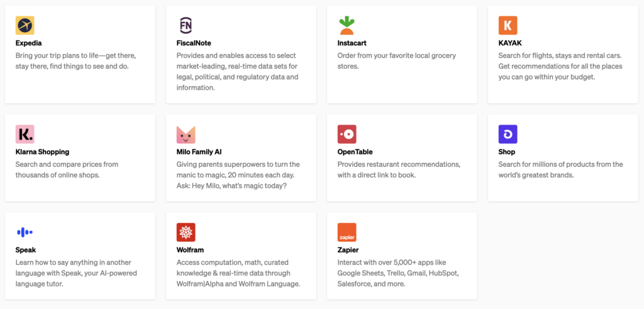
Task: Select the red OpenTable icon
Action: 347,134
